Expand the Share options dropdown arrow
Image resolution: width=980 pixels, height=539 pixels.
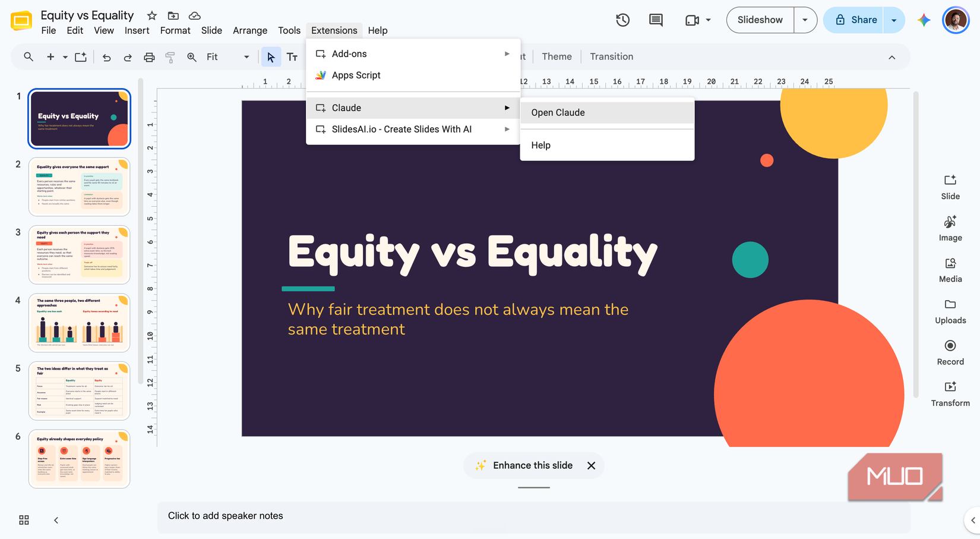coord(894,20)
